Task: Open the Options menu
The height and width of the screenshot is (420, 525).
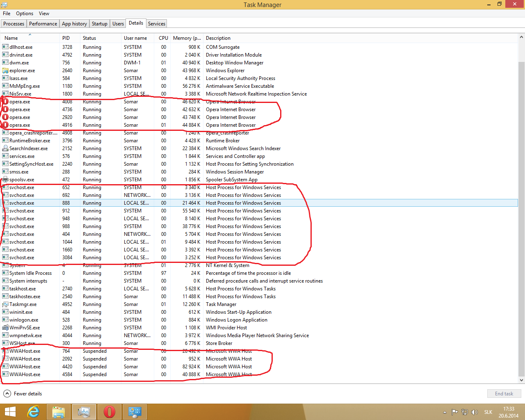Action: pyautogui.click(x=25, y=14)
